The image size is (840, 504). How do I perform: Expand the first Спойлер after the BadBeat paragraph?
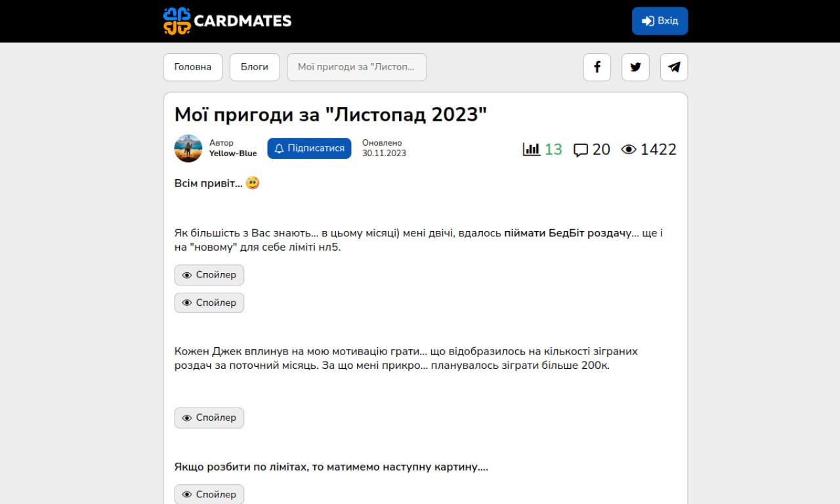pos(209,275)
